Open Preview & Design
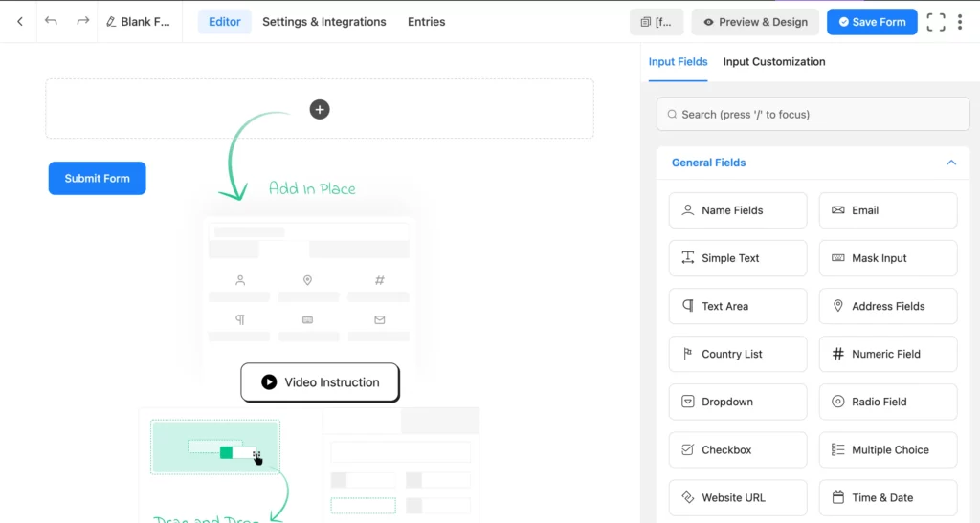 click(755, 22)
